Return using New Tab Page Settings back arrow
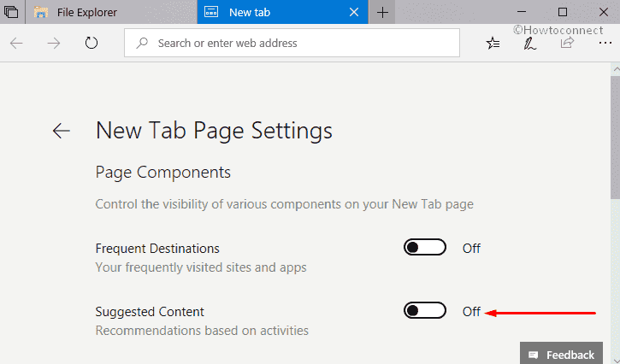This screenshot has width=620, height=364. 61,131
